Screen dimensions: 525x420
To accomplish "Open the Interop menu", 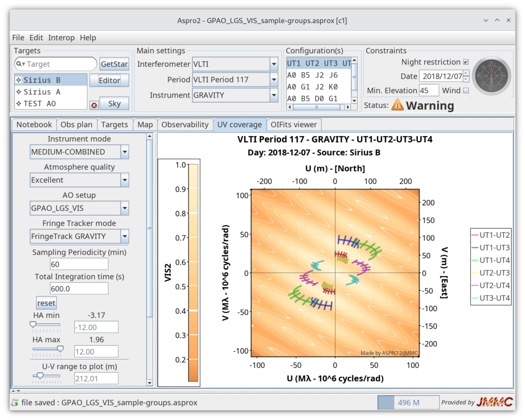I will 61,38.
